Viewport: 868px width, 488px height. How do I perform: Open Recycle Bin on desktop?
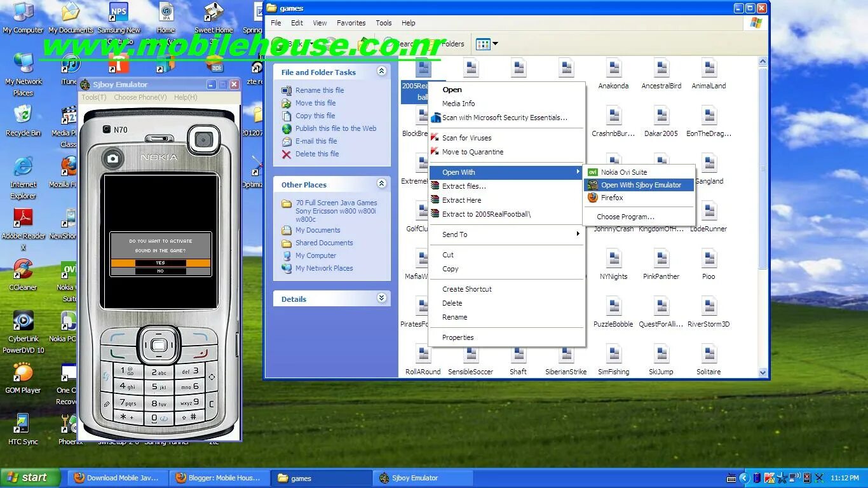[23, 121]
